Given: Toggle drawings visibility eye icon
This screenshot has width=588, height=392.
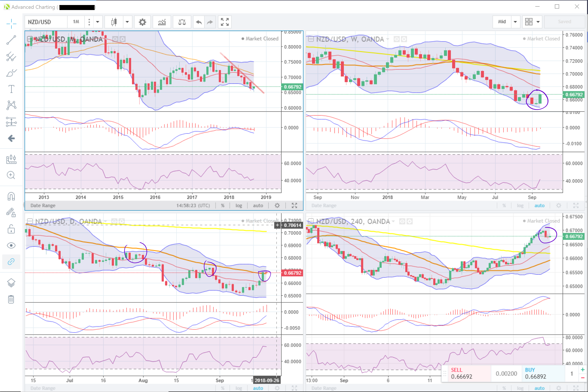Looking at the screenshot, I should [11, 245].
